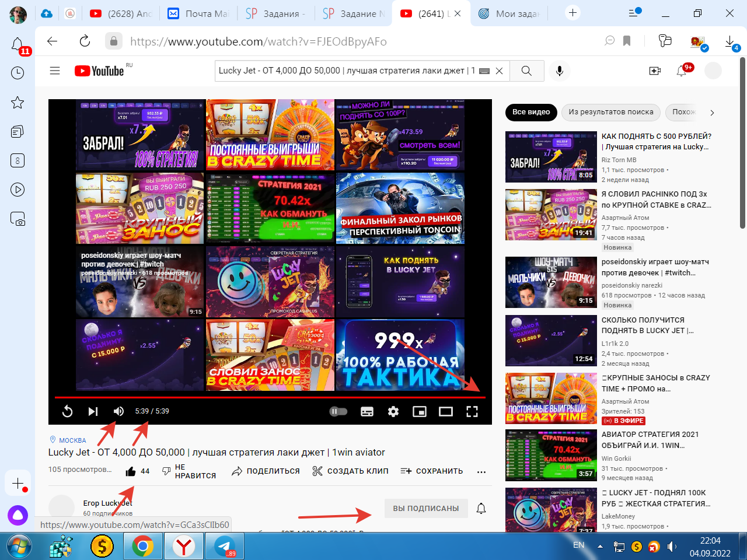This screenshot has height=560, width=747.
Task: Switch to Мои задания tab
Action: (508, 13)
